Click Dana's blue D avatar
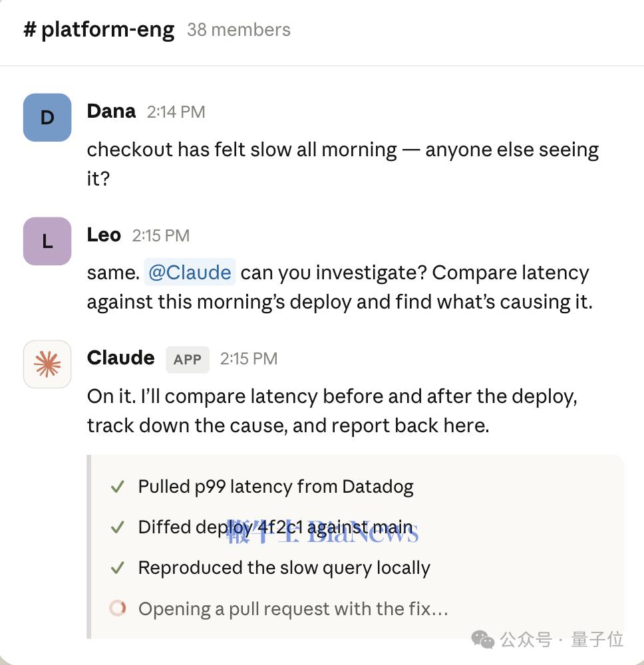This screenshot has height=665, width=644. point(47,118)
